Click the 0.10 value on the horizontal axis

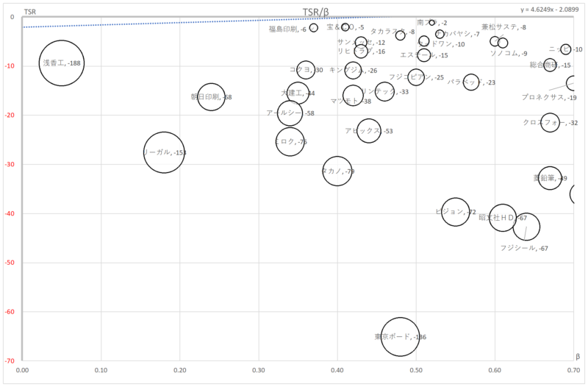point(101,370)
